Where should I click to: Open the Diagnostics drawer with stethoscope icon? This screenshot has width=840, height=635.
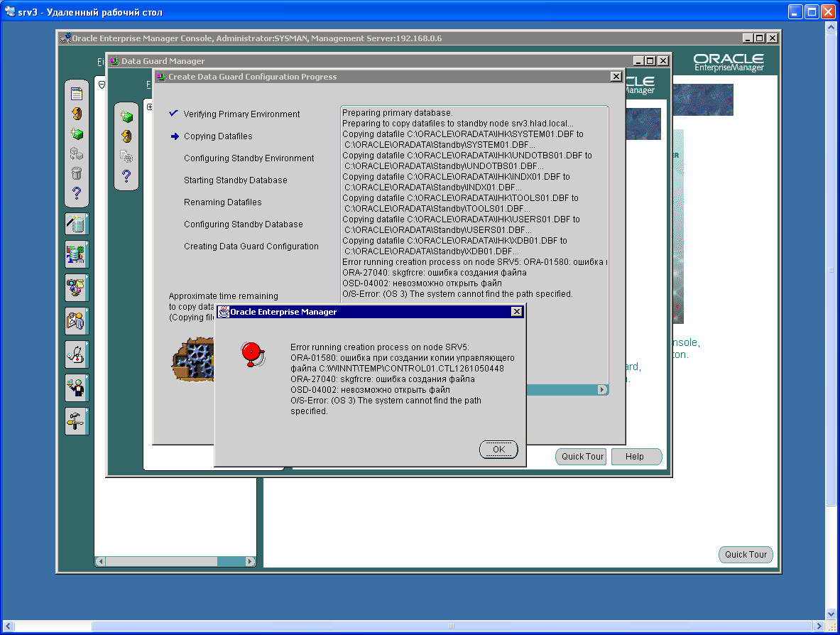click(x=77, y=354)
